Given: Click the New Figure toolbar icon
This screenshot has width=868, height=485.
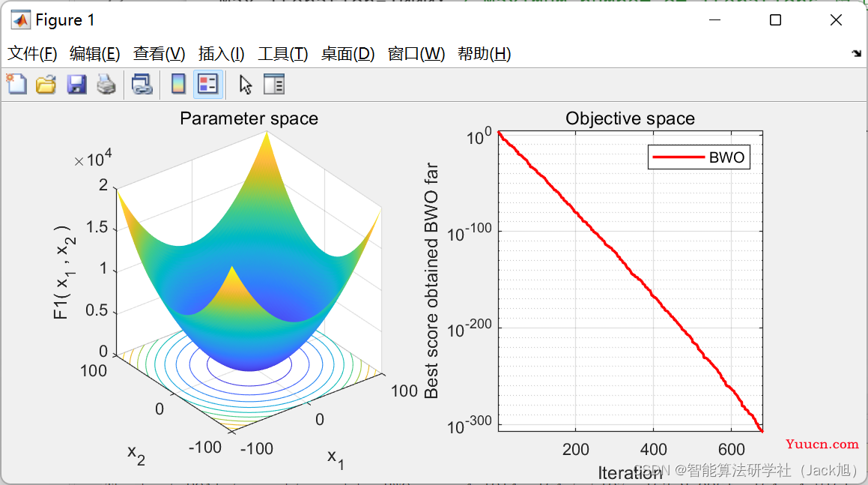Looking at the screenshot, I should (16, 84).
